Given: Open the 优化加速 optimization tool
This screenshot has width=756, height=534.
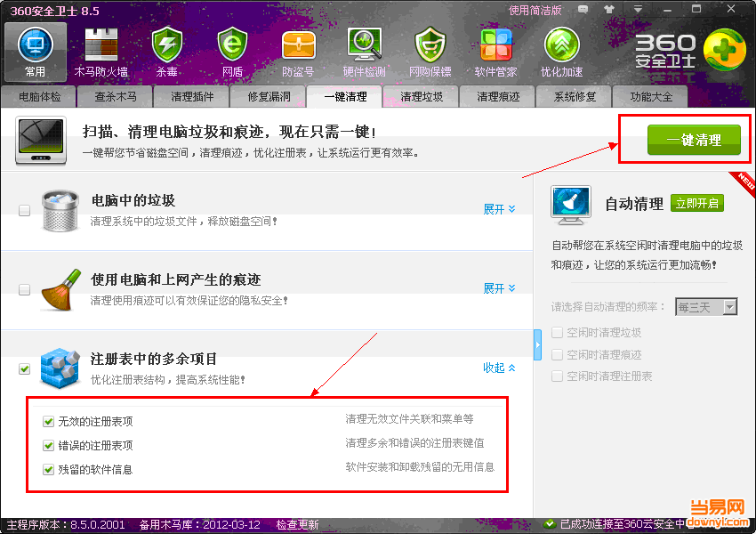Looking at the screenshot, I should (561, 44).
